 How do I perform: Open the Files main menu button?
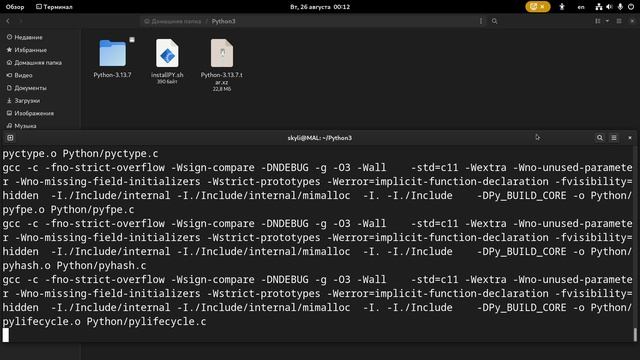pos(619,21)
